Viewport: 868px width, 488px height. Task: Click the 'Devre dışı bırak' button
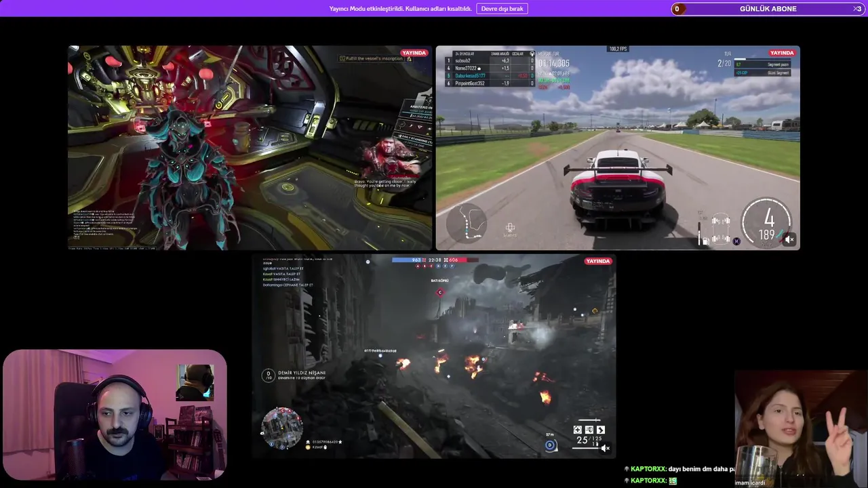502,9
